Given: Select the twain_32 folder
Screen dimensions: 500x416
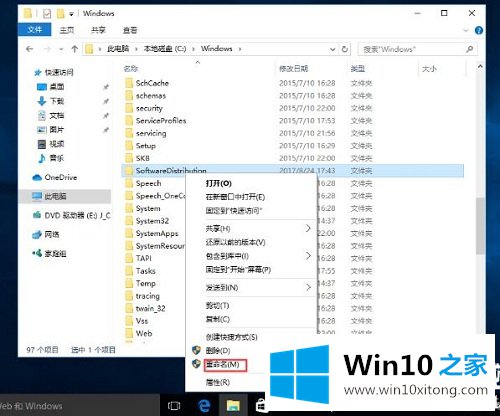Looking at the screenshot, I should pyautogui.click(x=150, y=309).
